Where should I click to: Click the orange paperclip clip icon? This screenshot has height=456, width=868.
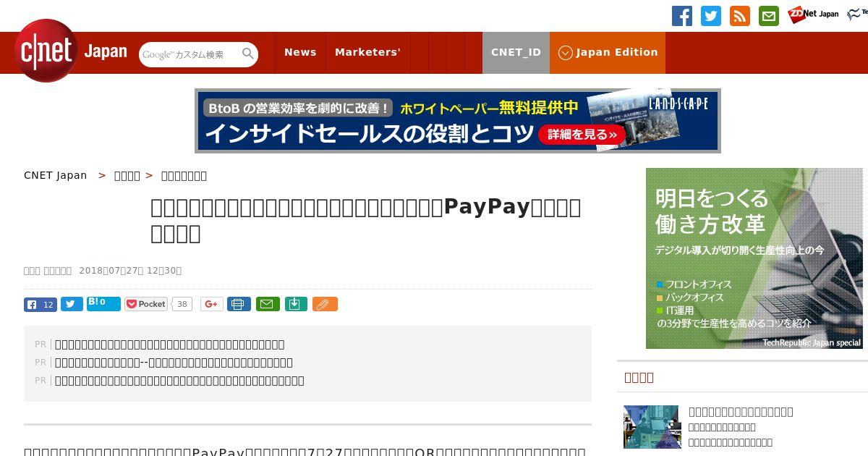click(325, 305)
